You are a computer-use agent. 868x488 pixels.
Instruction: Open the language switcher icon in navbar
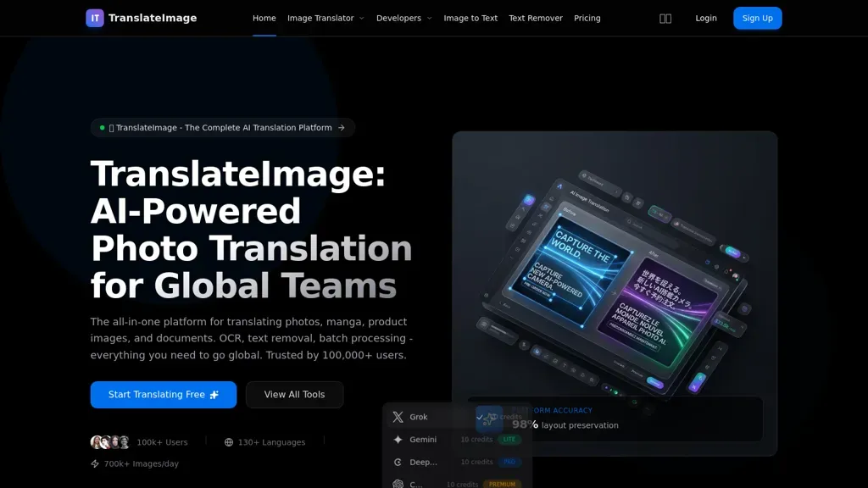[x=665, y=18]
